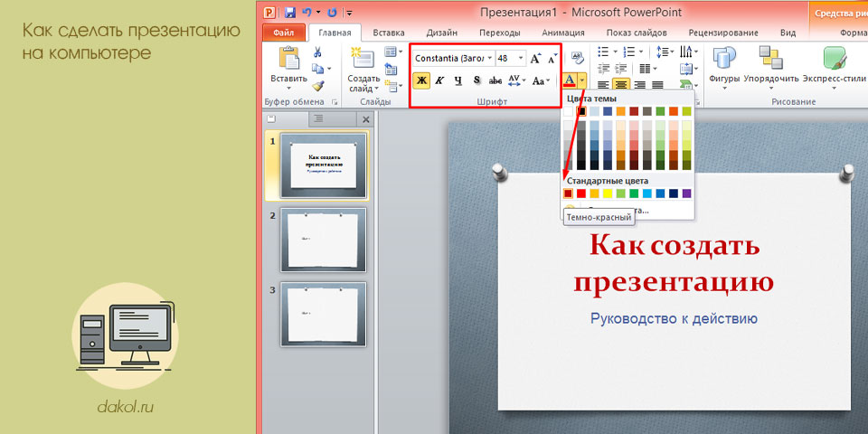Click the Undo arrow icon

(307, 12)
